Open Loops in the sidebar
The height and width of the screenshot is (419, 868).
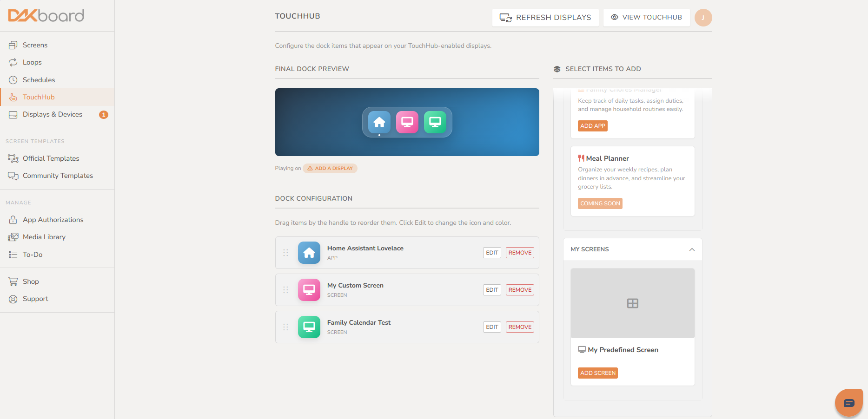tap(57, 62)
